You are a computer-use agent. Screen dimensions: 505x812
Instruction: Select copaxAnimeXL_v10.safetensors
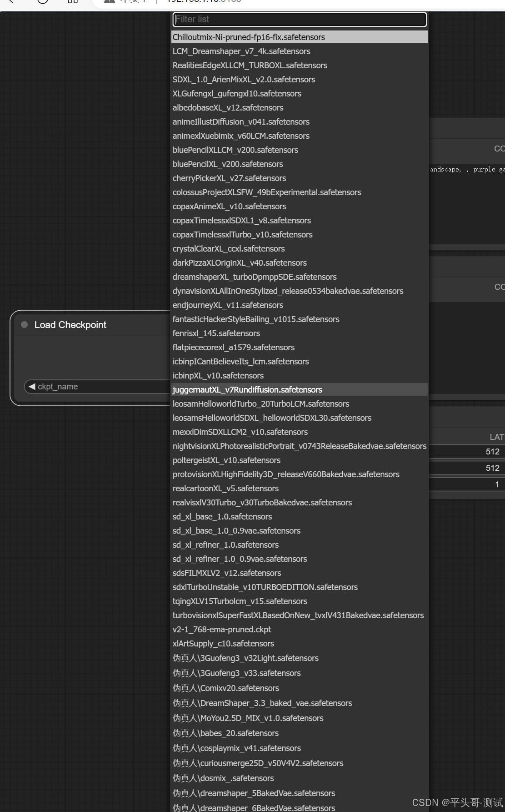[300, 207]
